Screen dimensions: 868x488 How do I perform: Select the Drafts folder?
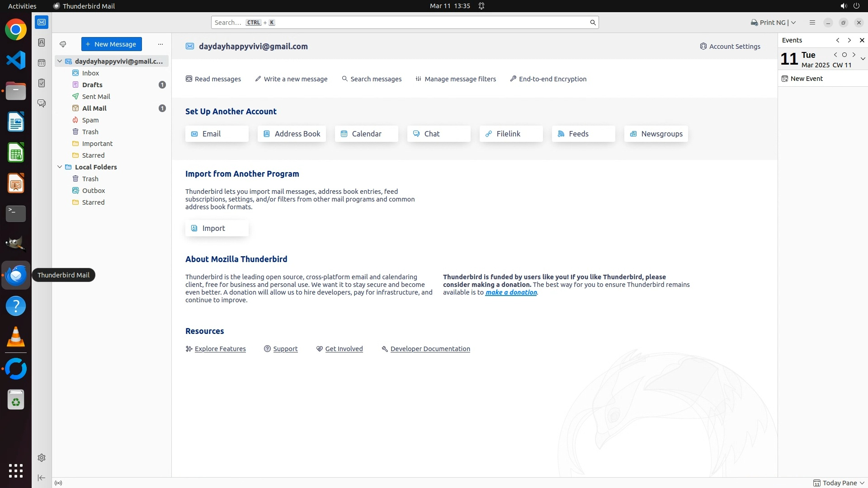(92, 85)
